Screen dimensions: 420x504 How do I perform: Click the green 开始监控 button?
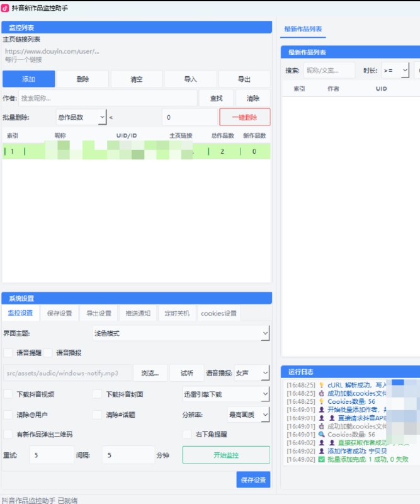pyautogui.click(x=226, y=455)
